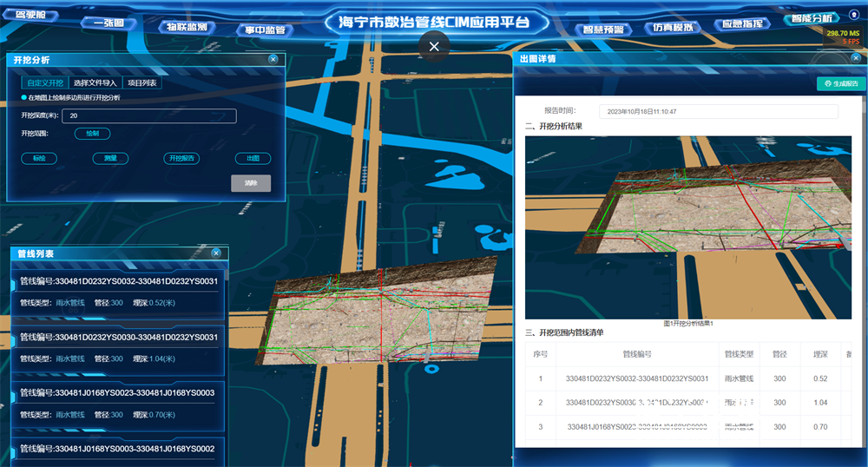Screen dimensions: 868x467
Task: Open the 物联监测 top menu
Action: [x=187, y=27]
